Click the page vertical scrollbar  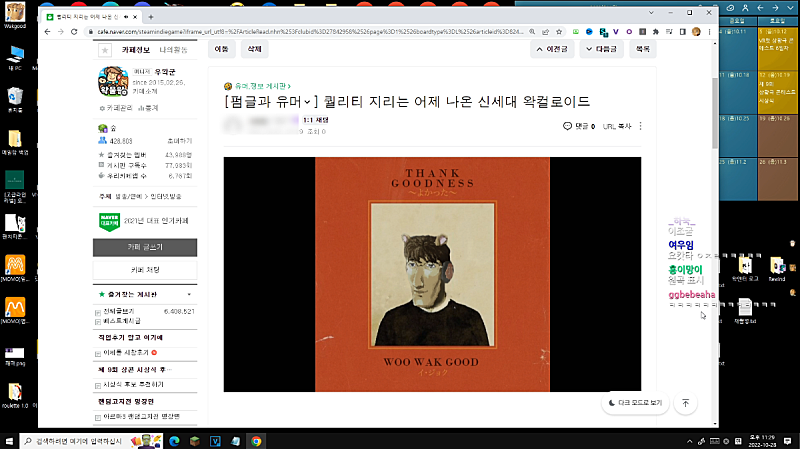click(x=715, y=113)
